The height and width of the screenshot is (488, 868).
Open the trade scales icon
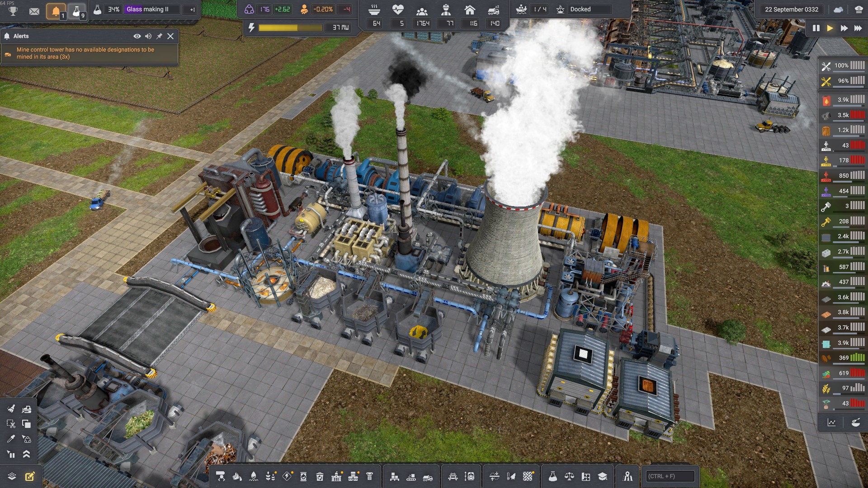[x=569, y=476]
